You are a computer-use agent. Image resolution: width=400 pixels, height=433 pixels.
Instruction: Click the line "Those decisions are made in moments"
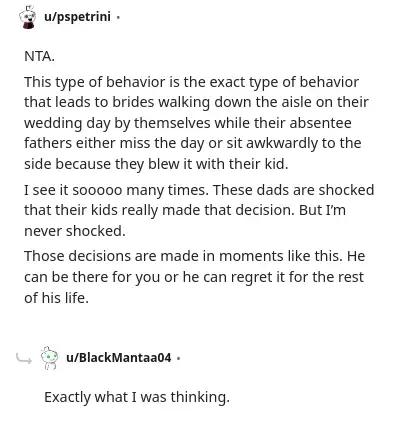point(195,256)
